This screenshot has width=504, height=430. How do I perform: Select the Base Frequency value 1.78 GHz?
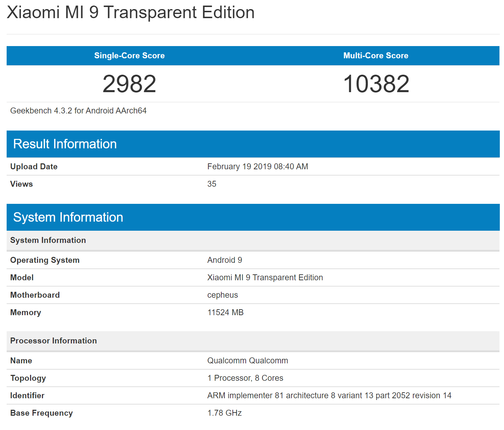pyautogui.click(x=224, y=413)
